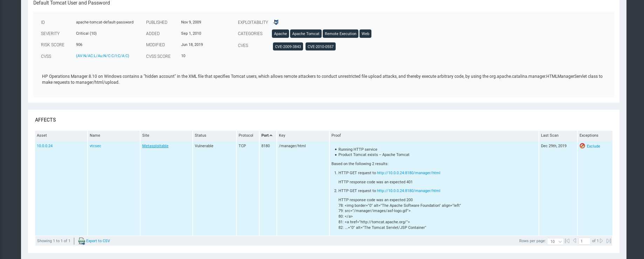Image resolution: width=644 pixels, height=259 pixels.
Task: Click Export to CSV link
Action: 98,241
